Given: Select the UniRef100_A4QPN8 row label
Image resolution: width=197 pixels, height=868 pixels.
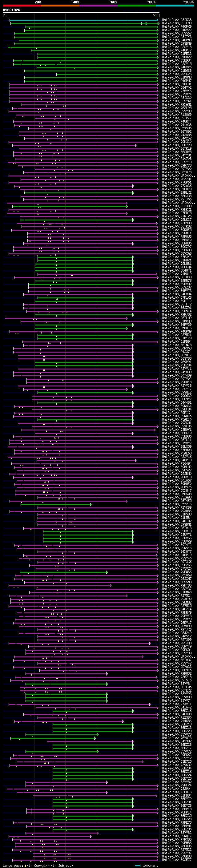Looking at the screenshot, I should [x=177, y=40].
